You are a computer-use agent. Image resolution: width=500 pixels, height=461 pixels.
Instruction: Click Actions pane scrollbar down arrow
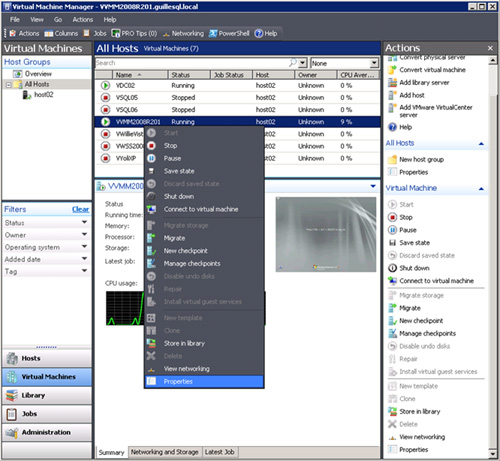point(493,453)
